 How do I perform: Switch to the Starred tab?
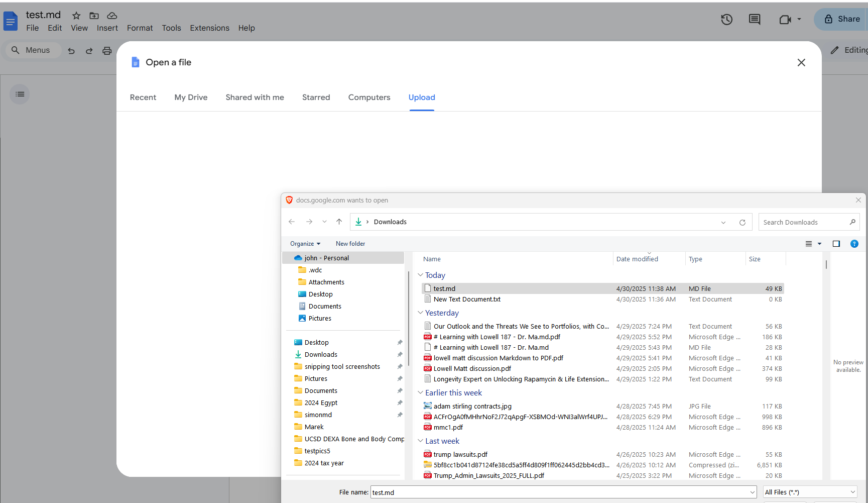(x=316, y=97)
